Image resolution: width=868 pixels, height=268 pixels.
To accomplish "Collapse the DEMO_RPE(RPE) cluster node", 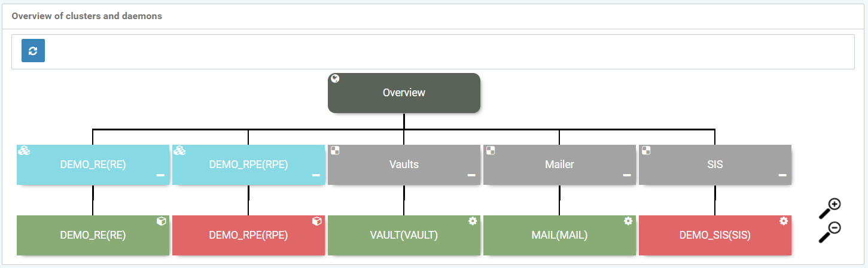I will (316, 175).
